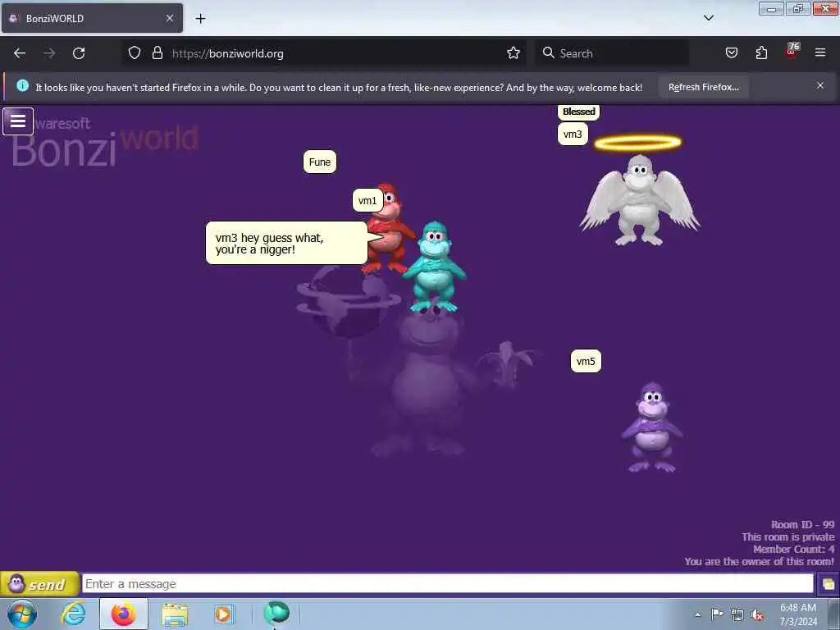Image resolution: width=840 pixels, height=630 pixels.
Task: Open the teal globe app in taskbar
Action: [x=276, y=613]
